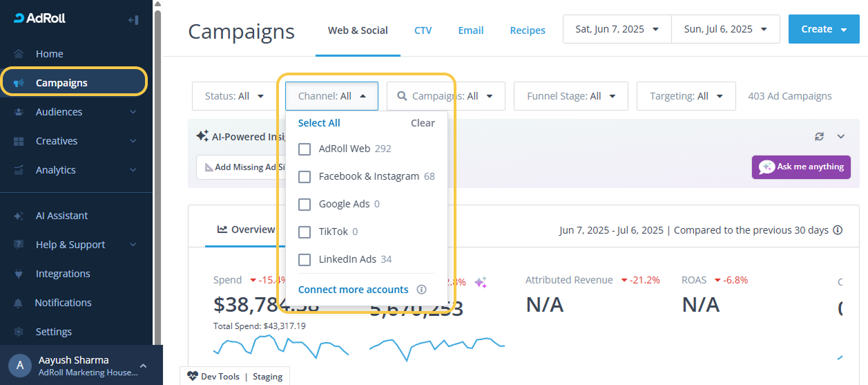Switch to the CTV tab
868x385 pixels.
coord(423,30)
